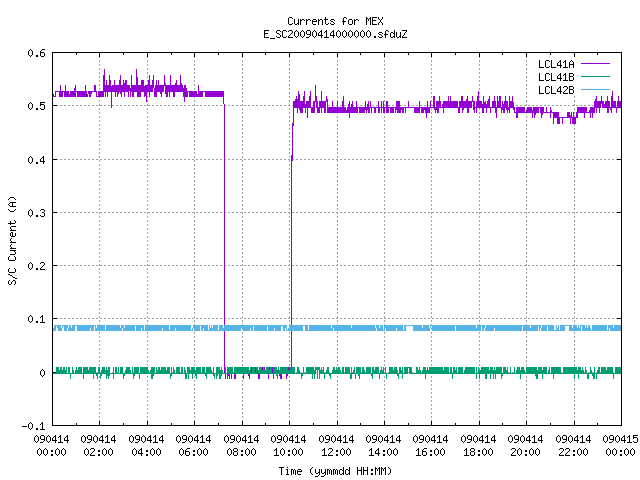Click the y-axis tick value 0.5
The image size is (640, 480).
pyautogui.click(x=36, y=106)
